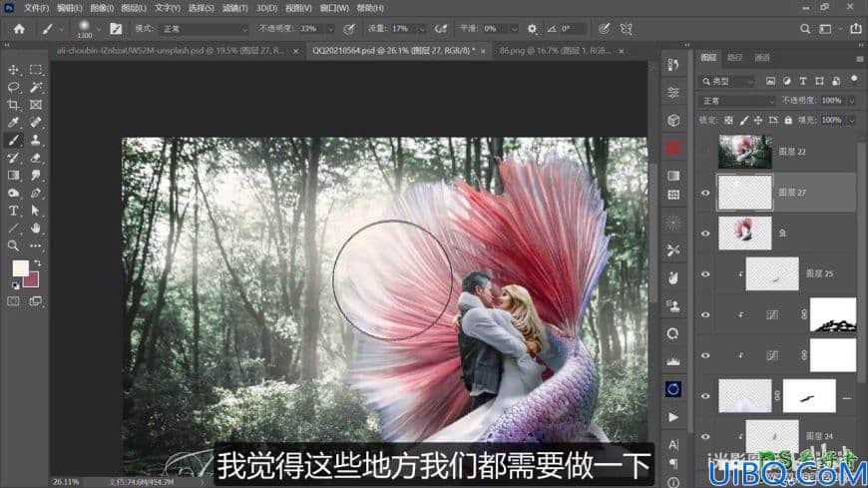Open the brush mode 正常 dropdown
This screenshot has width=868, height=488.
[204, 29]
